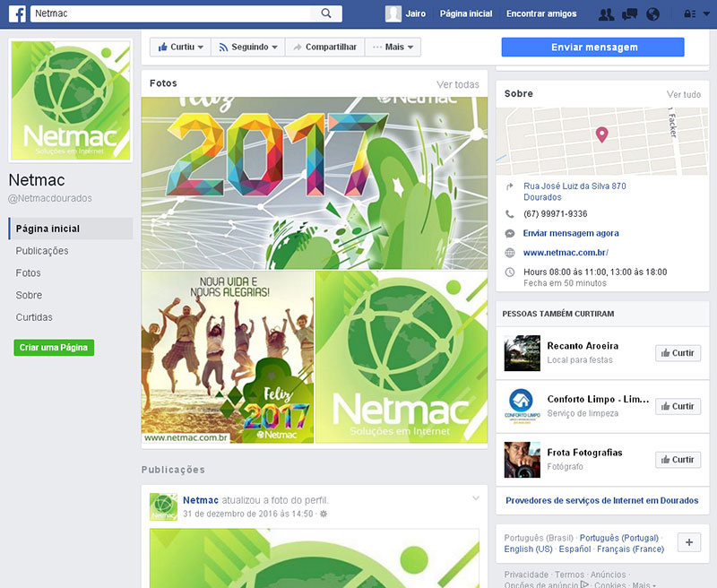The width and height of the screenshot is (717, 588).
Task: Click the Compartilhar button
Action: pyautogui.click(x=325, y=48)
